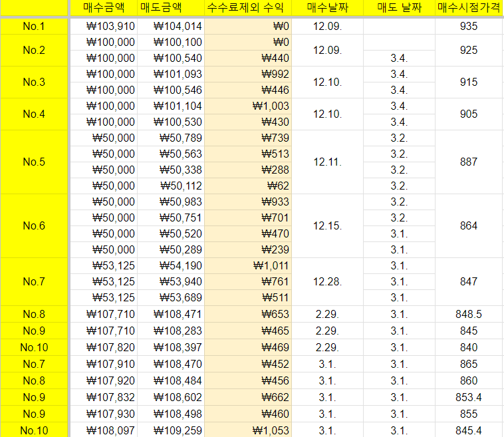Click the profit cell ₩933
Image resolution: width=504 pixels, height=437 pixels.
coord(248,202)
